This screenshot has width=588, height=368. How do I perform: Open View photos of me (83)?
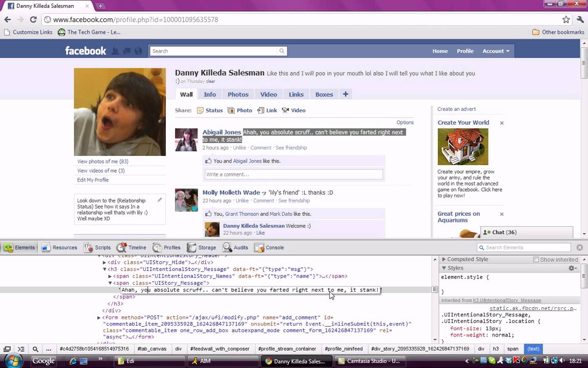(103, 162)
